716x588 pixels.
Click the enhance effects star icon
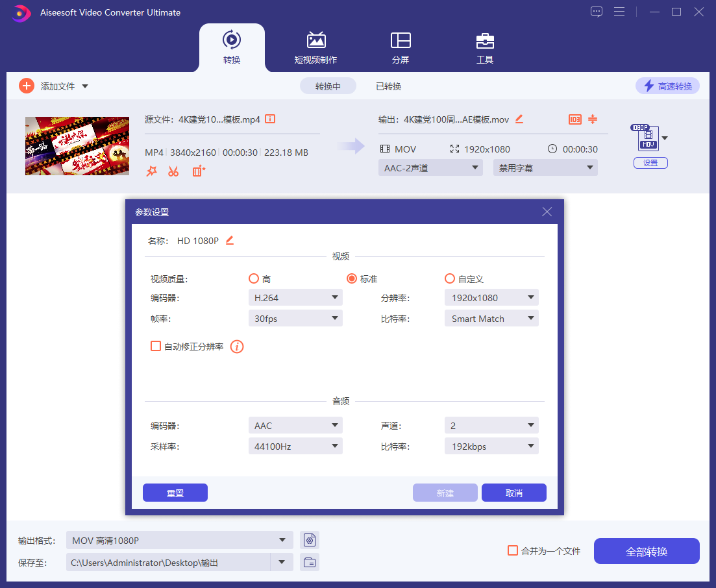[x=152, y=171]
